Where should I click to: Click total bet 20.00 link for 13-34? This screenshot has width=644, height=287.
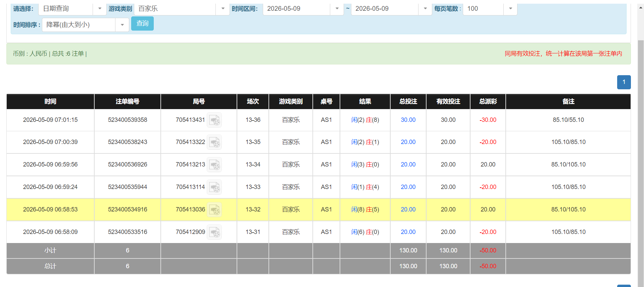click(408, 164)
